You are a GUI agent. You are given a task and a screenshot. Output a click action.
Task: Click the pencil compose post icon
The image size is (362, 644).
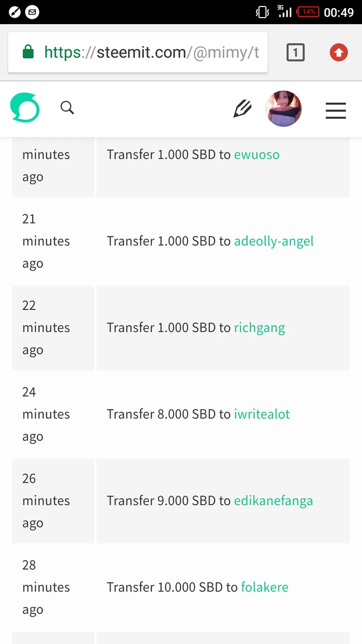(242, 109)
